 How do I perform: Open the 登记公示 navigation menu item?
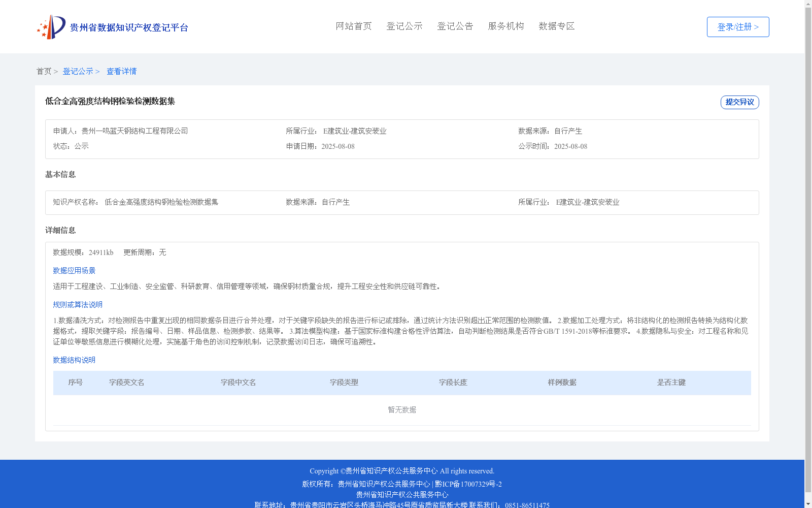tap(404, 26)
